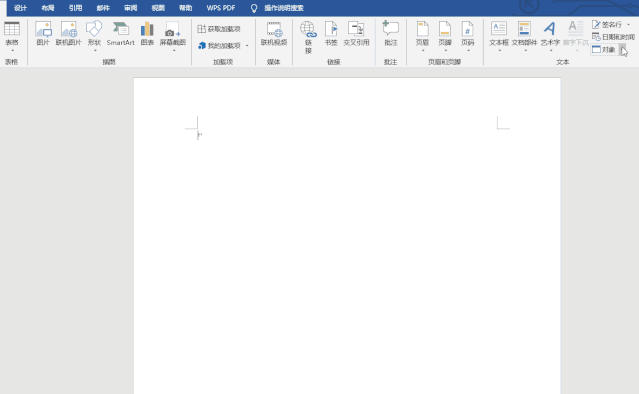
Task: Click 获取加载项 get add-ins
Action: pos(219,29)
